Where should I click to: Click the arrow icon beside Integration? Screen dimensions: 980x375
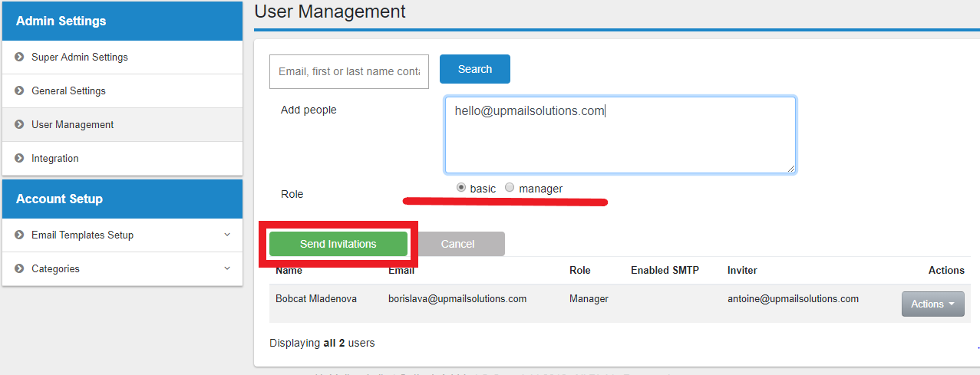click(19, 159)
